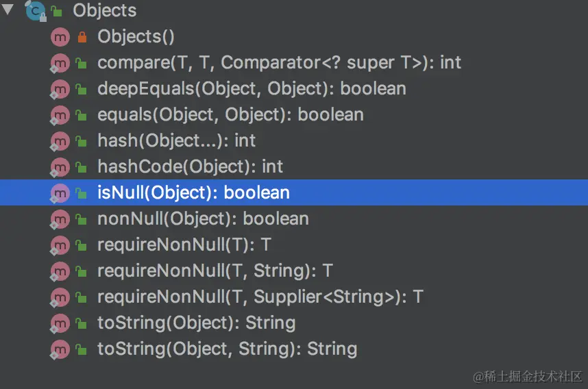Screen dimensions: 588x389
Task: Select requireNonNull(T, Supplier<String>): T
Action: coord(260,297)
